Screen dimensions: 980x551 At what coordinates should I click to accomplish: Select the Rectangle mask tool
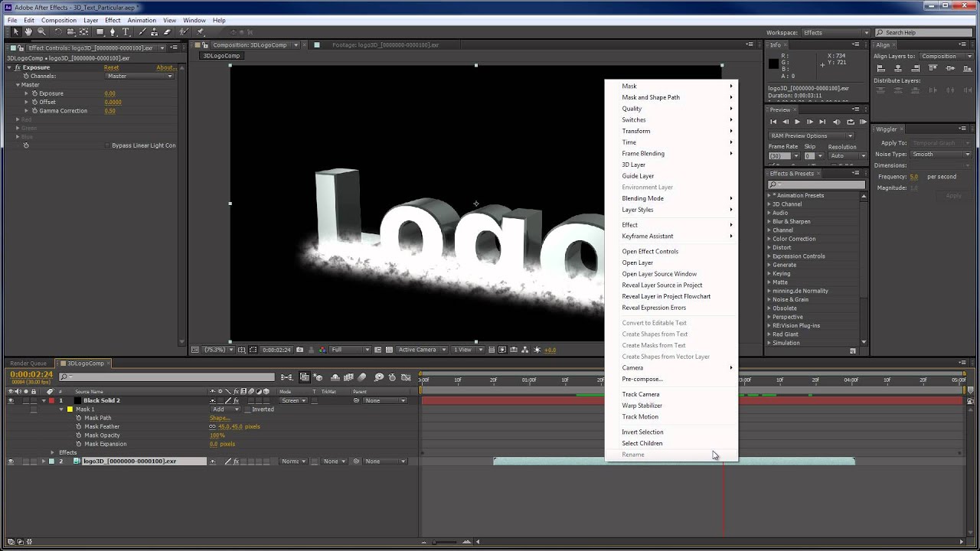click(100, 32)
